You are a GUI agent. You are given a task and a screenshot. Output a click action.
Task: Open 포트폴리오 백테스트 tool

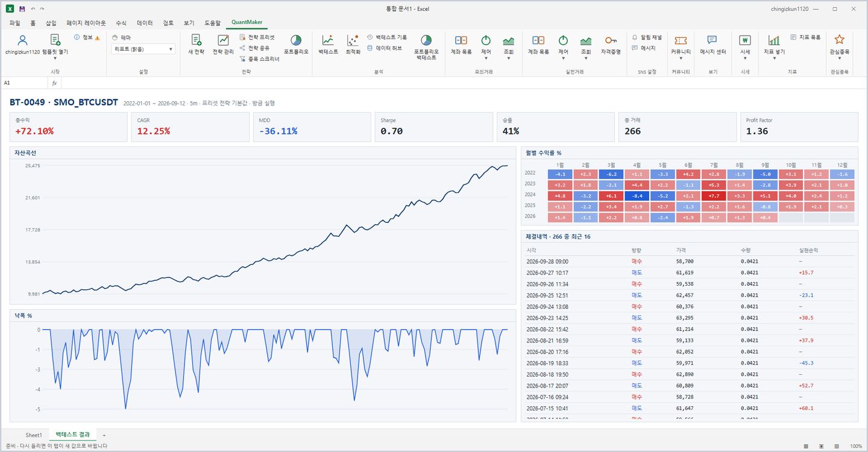pyautogui.click(x=426, y=48)
